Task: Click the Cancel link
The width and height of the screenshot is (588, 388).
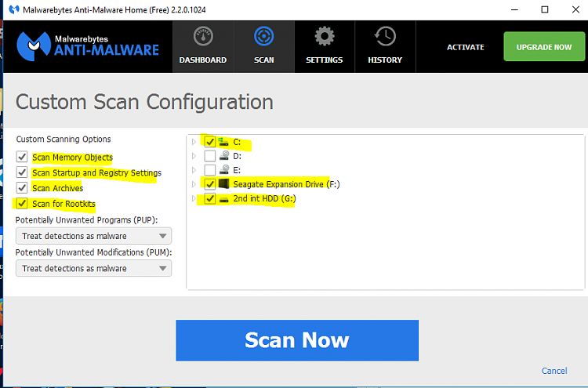Action: coord(554,371)
